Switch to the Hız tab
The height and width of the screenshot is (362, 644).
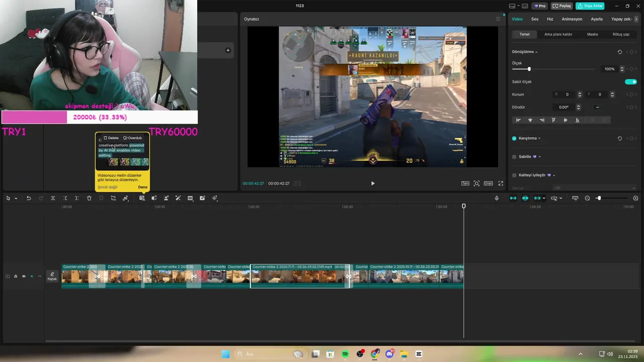[550, 19]
